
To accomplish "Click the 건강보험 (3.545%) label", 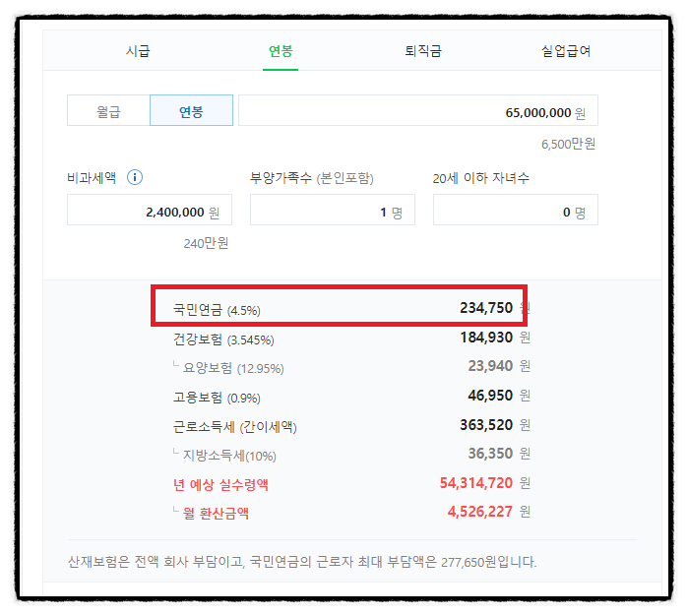I will [223, 339].
